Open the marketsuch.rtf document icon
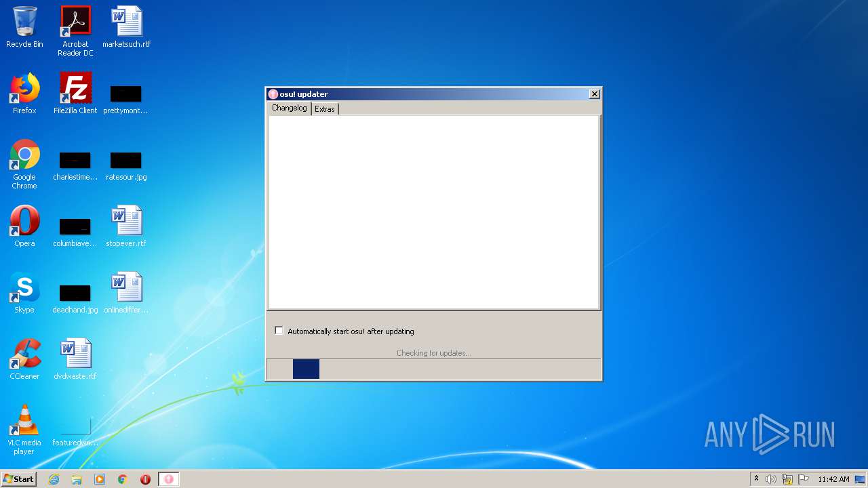Viewport: 868px width, 488px height. [x=126, y=27]
